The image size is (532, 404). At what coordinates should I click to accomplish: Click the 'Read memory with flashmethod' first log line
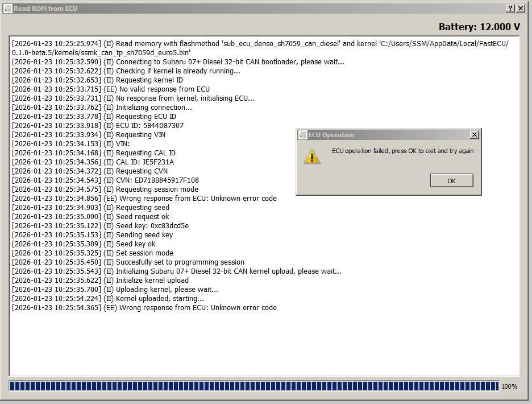pos(260,43)
